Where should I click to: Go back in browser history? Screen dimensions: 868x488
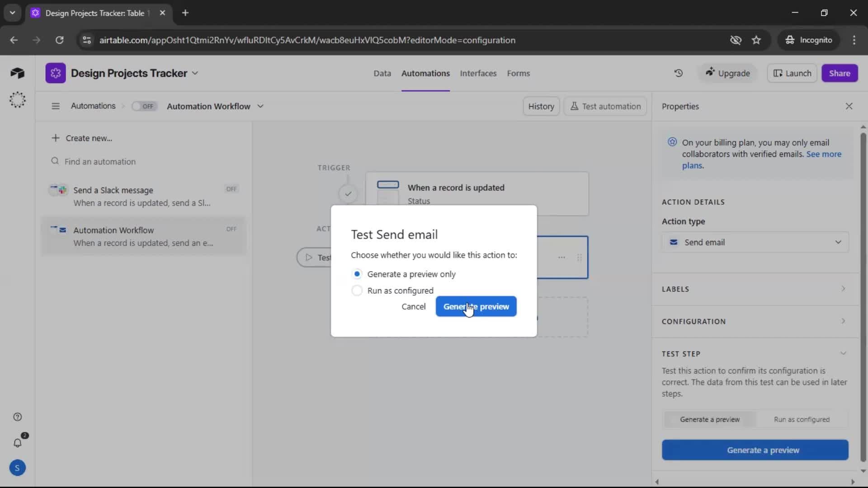click(x=14, y=40)
